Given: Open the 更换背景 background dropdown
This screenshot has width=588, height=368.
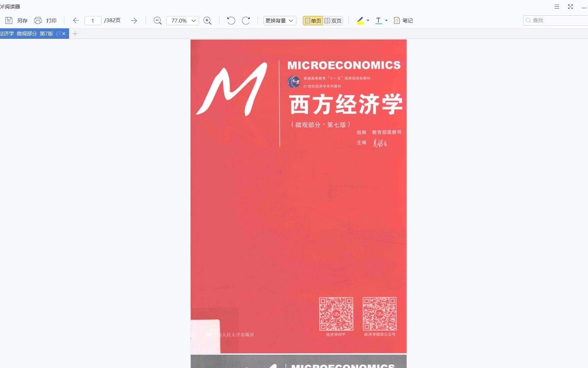Looking at the screenshot, I should point(280,20).
